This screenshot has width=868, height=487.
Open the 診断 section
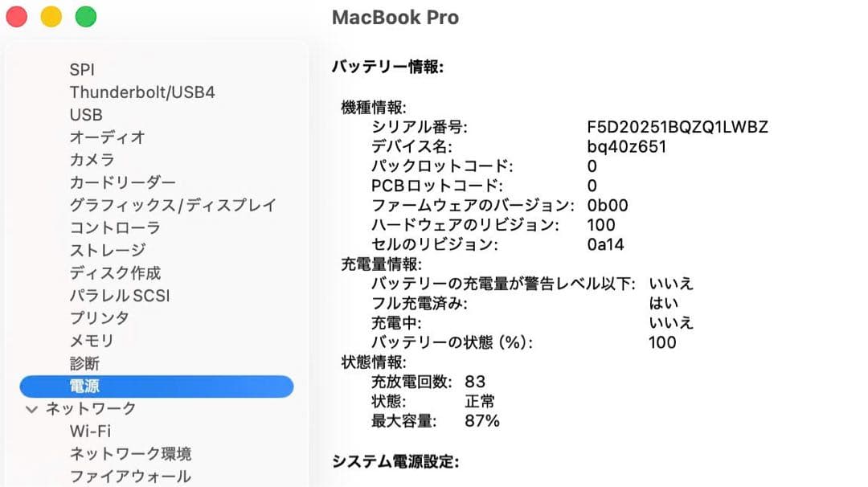(x=84, y=363)
